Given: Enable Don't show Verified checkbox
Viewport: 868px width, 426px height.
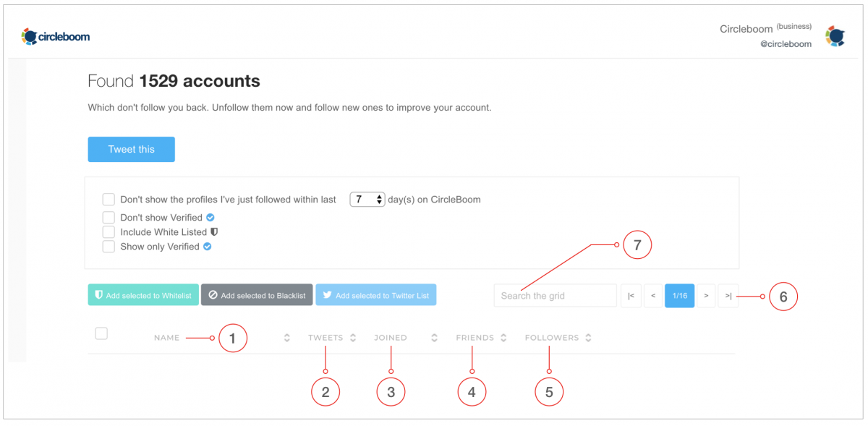Looking at the screenshot, I should (109, 217).
